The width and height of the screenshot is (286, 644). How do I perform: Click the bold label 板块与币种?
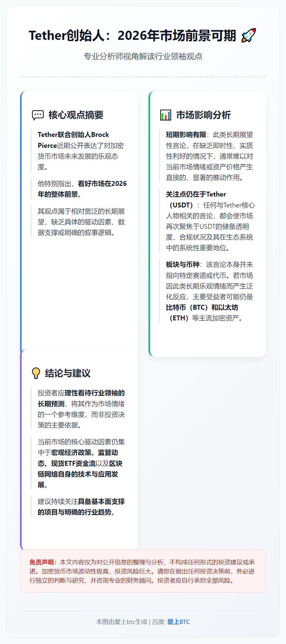pos(183,265)
